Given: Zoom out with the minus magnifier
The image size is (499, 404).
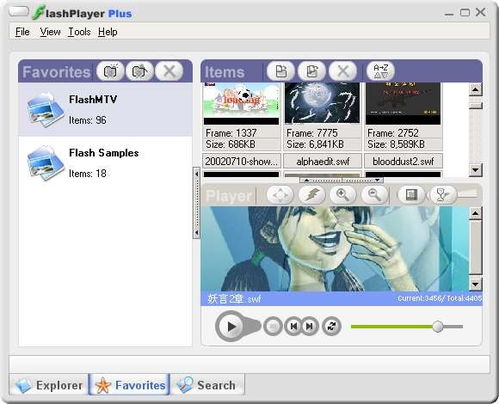Looking at the screenshot, I should [374, 195].
